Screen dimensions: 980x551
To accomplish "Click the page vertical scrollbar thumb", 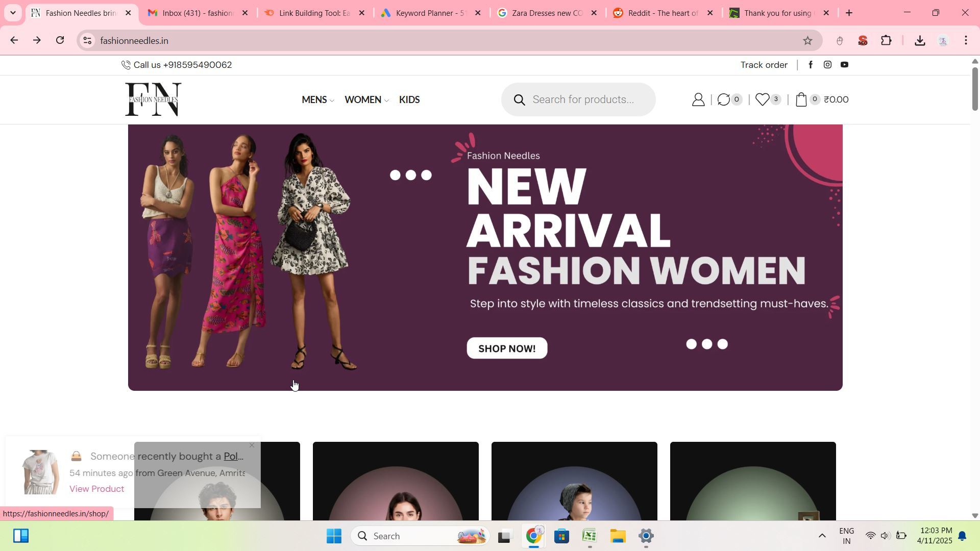I will point(975,88).
